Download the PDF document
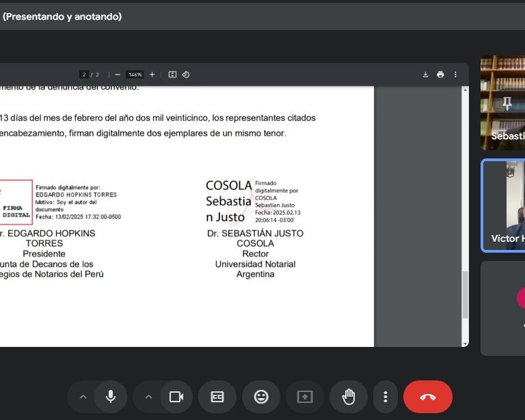Image resolution: width=525 pixels, height=420 pixels. coord(425,74)
